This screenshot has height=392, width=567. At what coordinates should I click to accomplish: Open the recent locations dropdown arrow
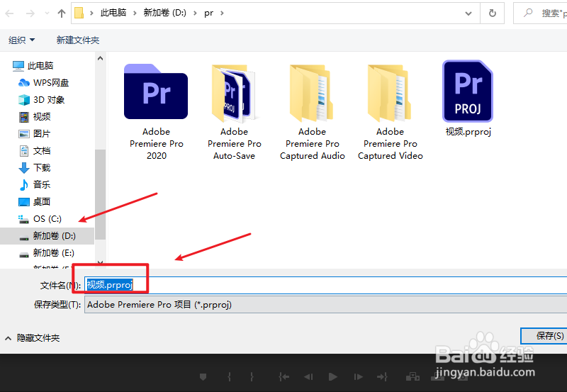click(x=47, y=13)
